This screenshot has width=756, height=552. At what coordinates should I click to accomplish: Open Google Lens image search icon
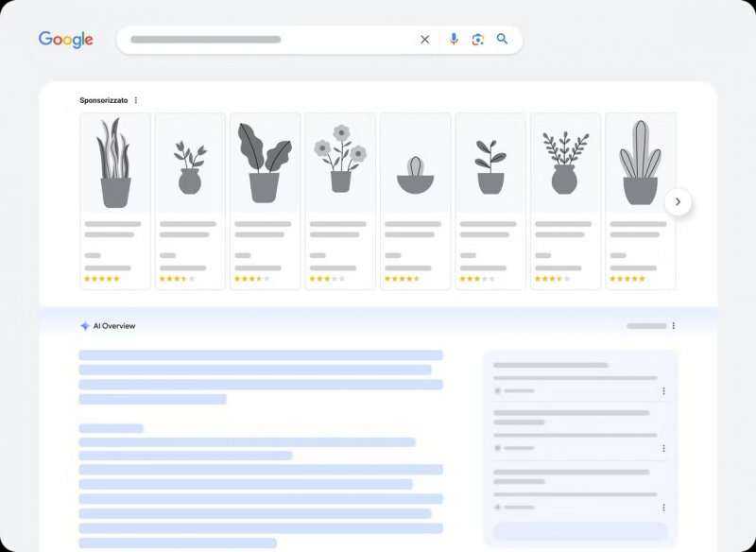click(478, 39)
